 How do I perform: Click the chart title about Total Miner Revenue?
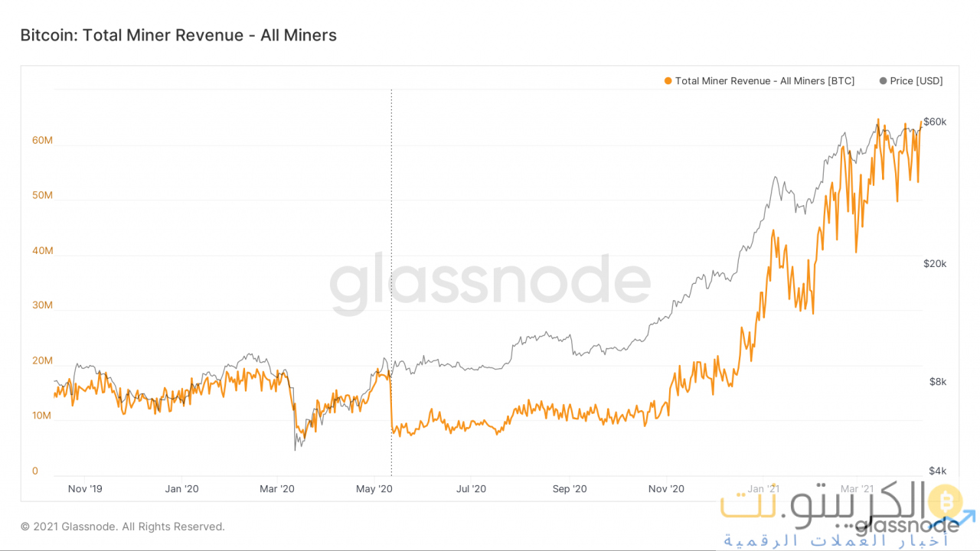pyautogui.click(x=178, y=35)
